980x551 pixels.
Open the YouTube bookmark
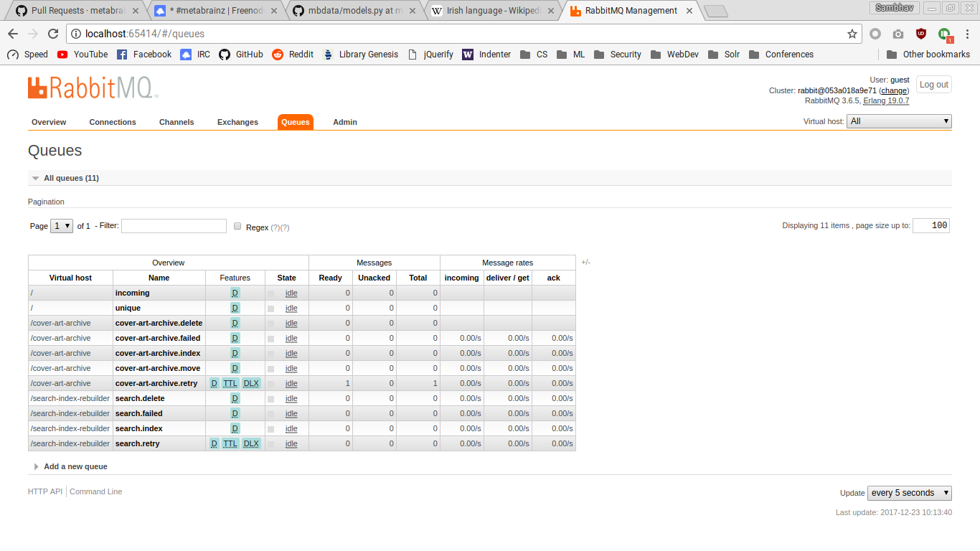[83, 55]
